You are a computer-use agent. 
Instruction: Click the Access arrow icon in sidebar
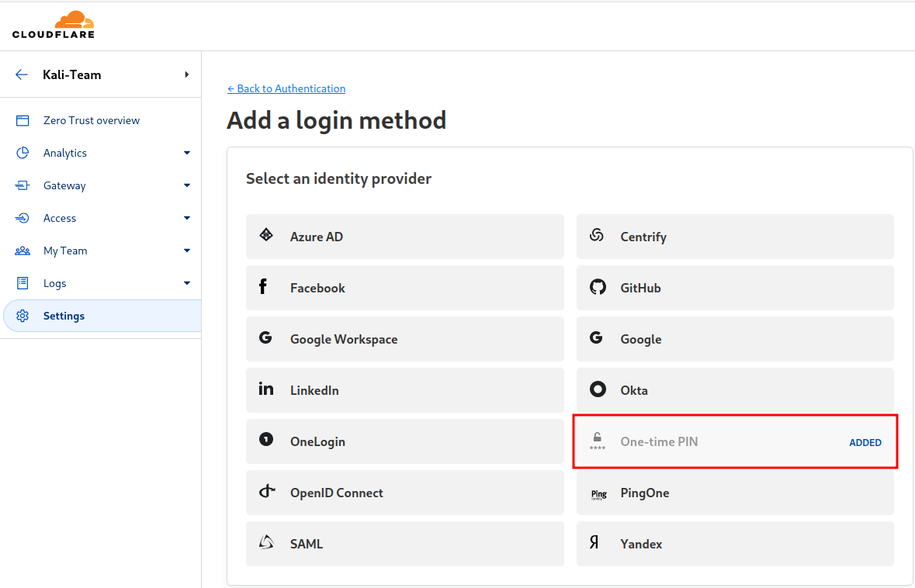coord(23,218)
